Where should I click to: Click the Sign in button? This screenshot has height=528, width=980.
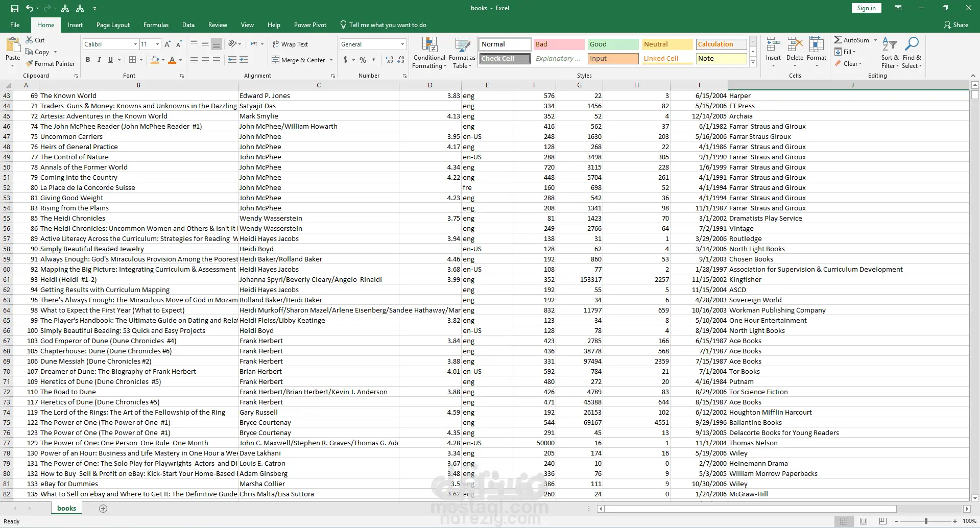click(866, 8)
